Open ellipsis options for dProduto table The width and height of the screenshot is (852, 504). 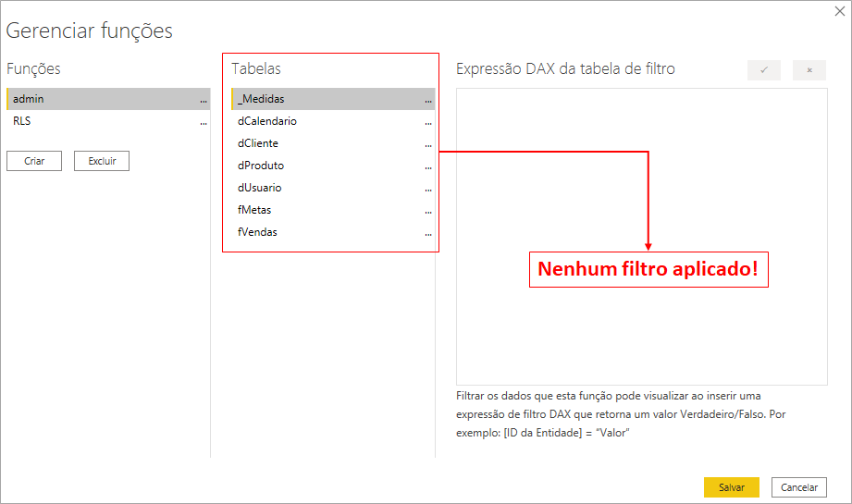coord(428,166)
